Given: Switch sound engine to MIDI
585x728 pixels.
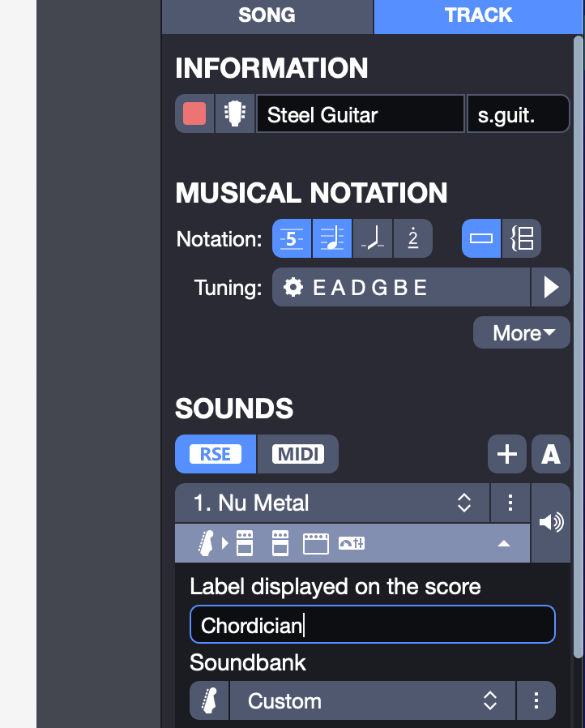Looking at the screenshot, I should (297, 454).
